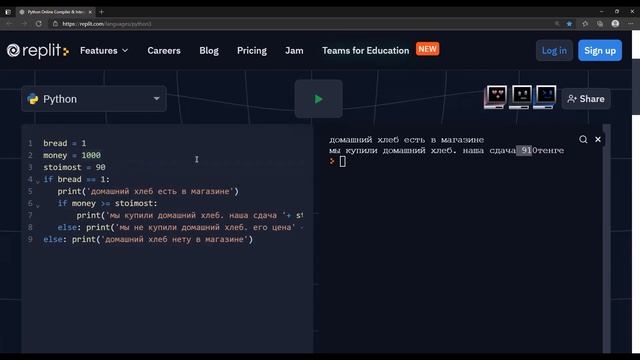640x360 pixels.
Task: Search the console output
Action: point(583,140)
